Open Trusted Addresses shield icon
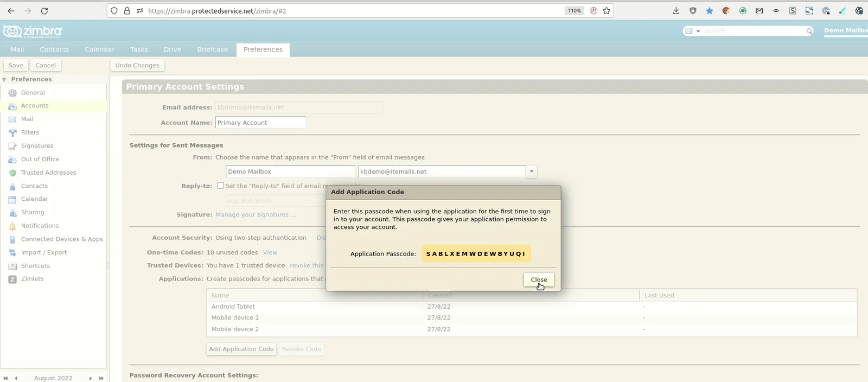The width and height of the screenshot is (868, 382). (12, 173)
